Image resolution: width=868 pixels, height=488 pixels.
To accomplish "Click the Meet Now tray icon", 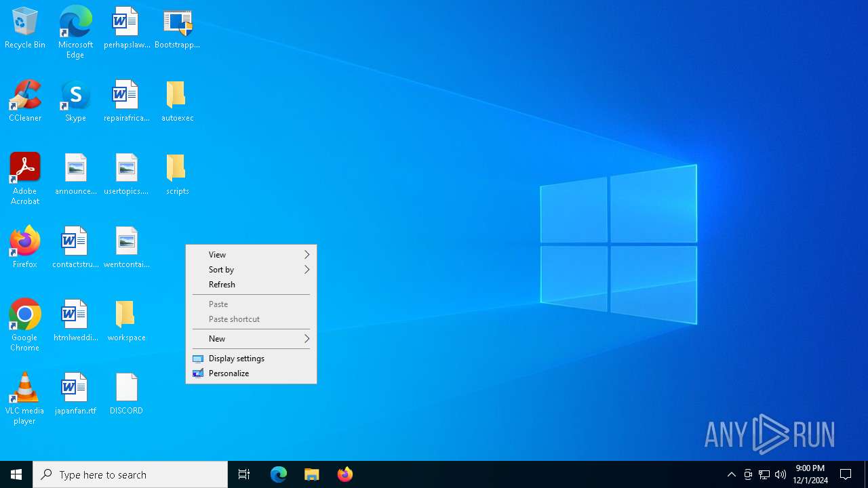I will click(748, 474).
